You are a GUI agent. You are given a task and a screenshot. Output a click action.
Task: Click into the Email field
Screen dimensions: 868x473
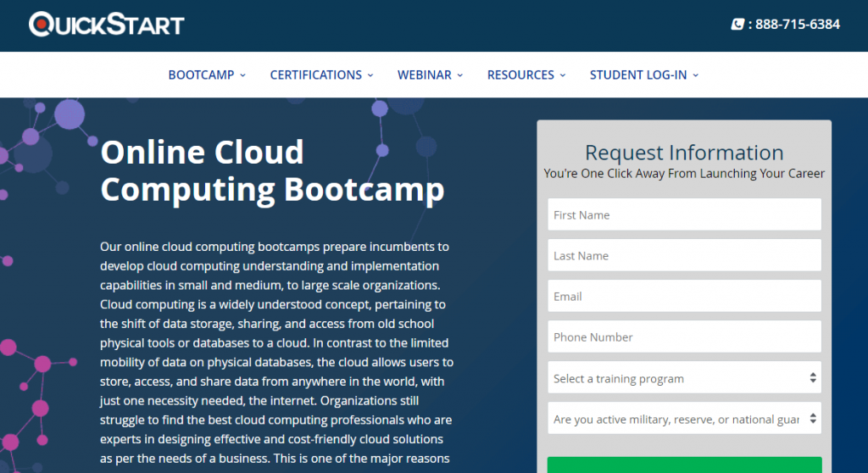[684, 296]
